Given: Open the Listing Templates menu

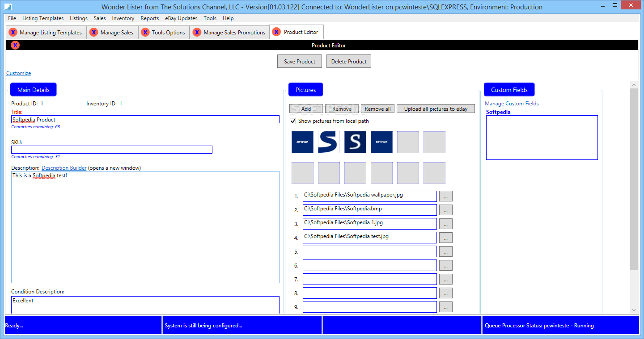Looking at the screenshot, I should tap(43, 18).
